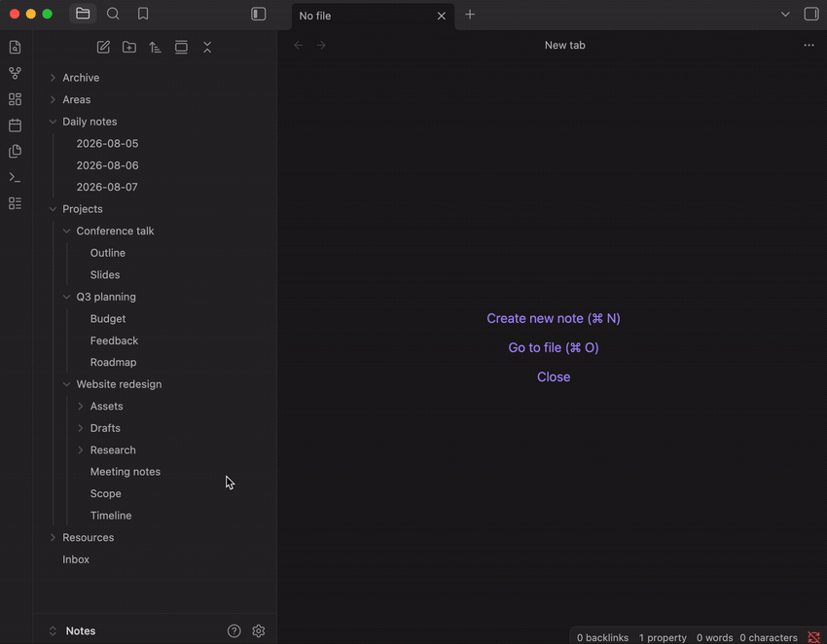Open the settings gear icon
This screenshot has width=827, height=644.
(259, 630)
